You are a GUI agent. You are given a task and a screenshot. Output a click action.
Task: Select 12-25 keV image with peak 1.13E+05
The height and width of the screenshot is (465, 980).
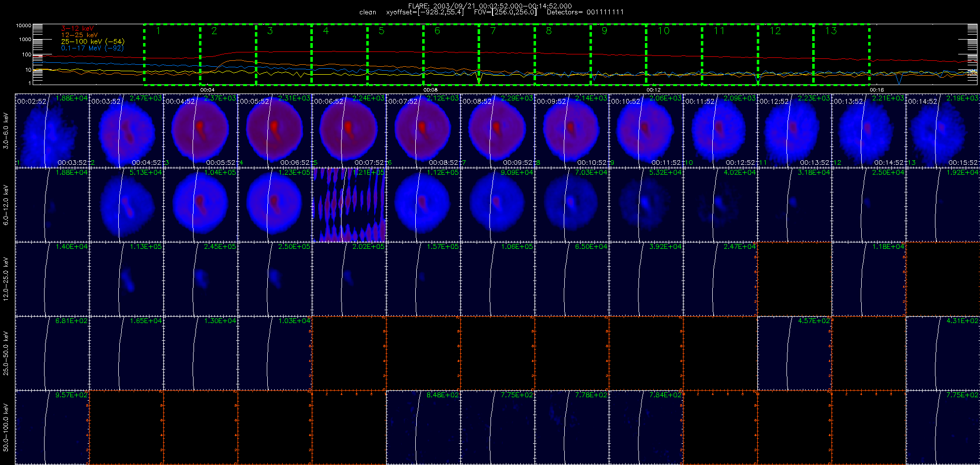tap(127, 279)
